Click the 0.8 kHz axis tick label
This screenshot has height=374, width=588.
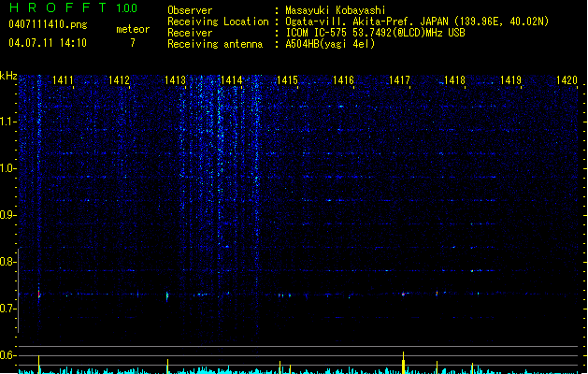click(7, 262)
